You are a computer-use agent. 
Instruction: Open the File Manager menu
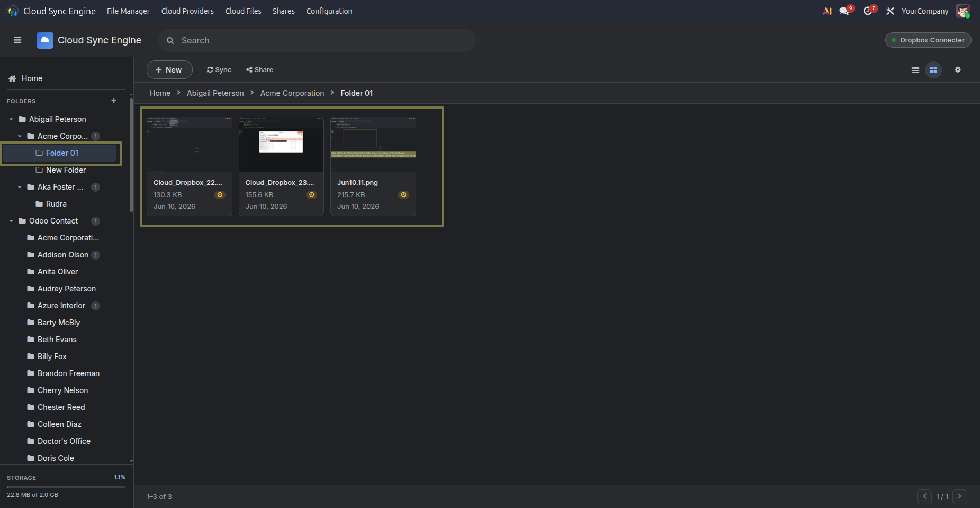pyautogui.click(x=128, y=11)
